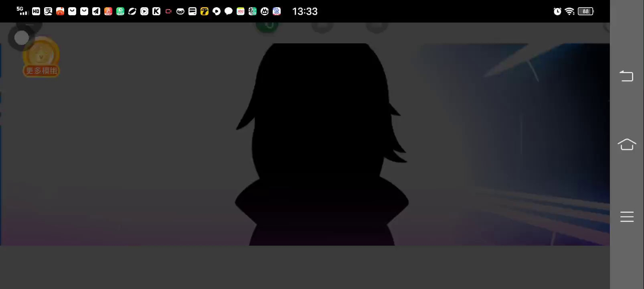Tap the K letter notification icon
Screen dimensions: 644x289
tap(156, 11)
